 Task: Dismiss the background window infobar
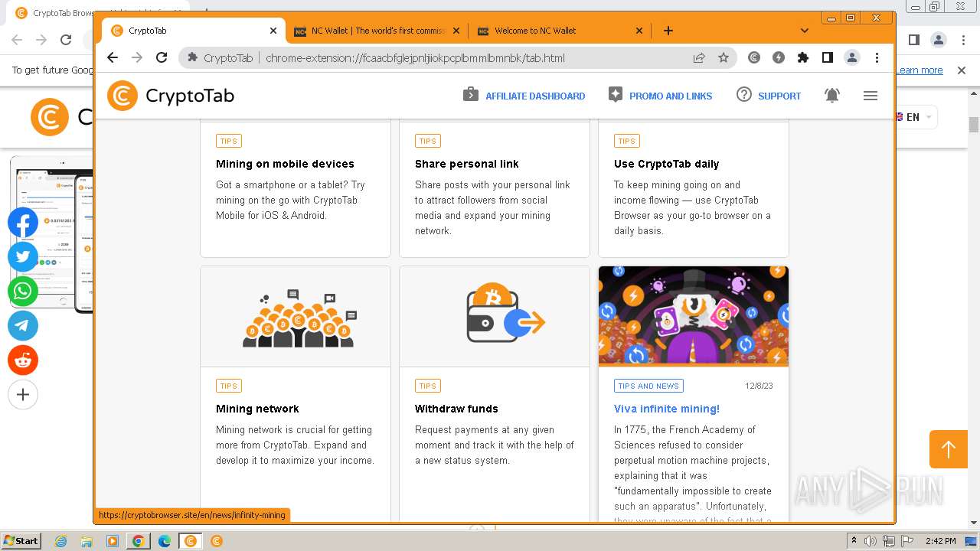click(962, 70)
